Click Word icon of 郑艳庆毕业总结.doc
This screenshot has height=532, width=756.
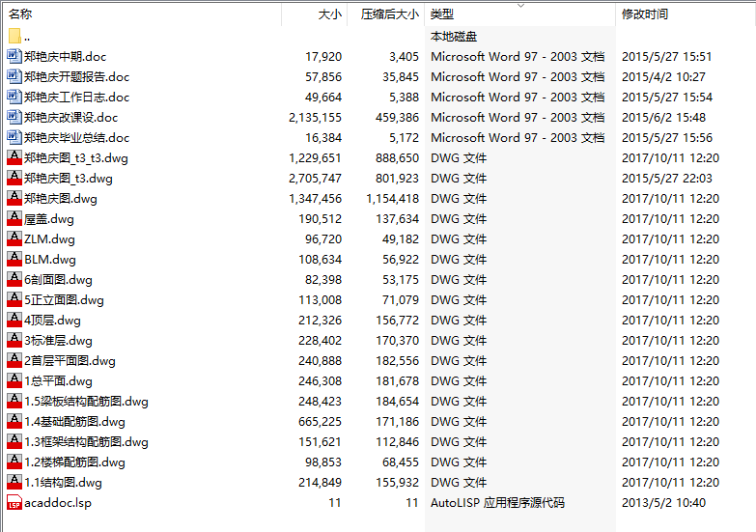point(14,137)
